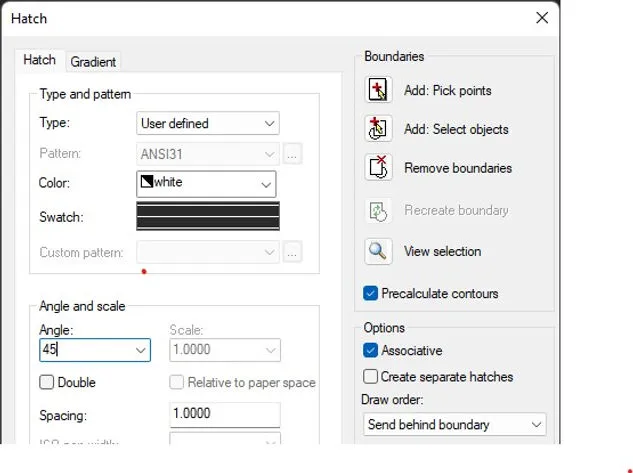
Task: Uncheck Precalculate contours checkbox
Action: (x=371, y=294)
